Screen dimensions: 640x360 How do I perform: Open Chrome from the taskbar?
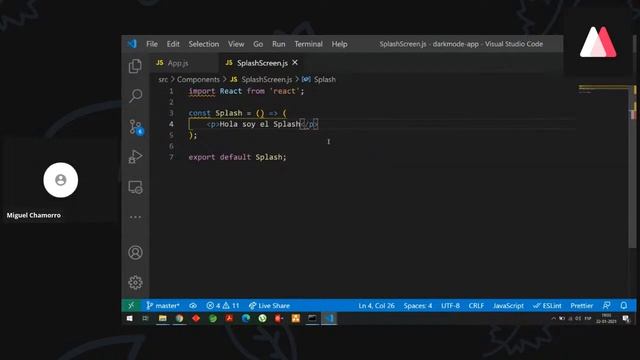click(x=179, y=318)
